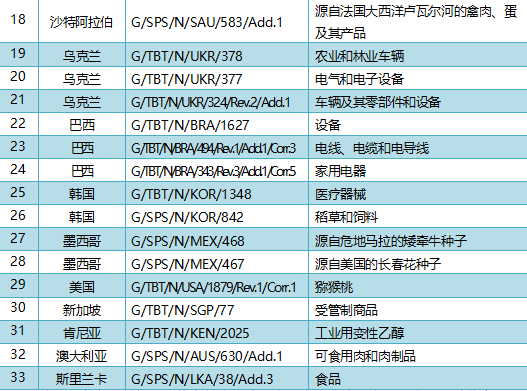Select row number 33
This screenshot has width=527, height=391.
19,378
